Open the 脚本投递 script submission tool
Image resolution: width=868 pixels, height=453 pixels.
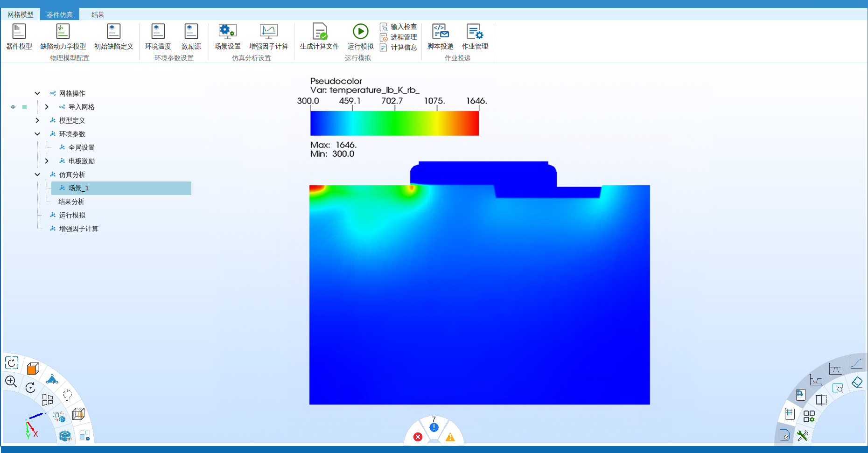coord(440,32)
